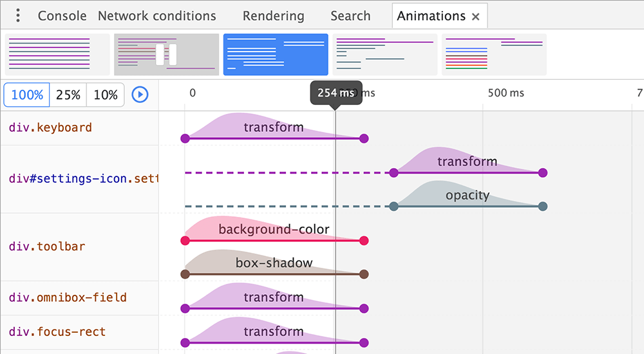Set playback speed to 25%
The image size is (644, 354).
[68, 95]
